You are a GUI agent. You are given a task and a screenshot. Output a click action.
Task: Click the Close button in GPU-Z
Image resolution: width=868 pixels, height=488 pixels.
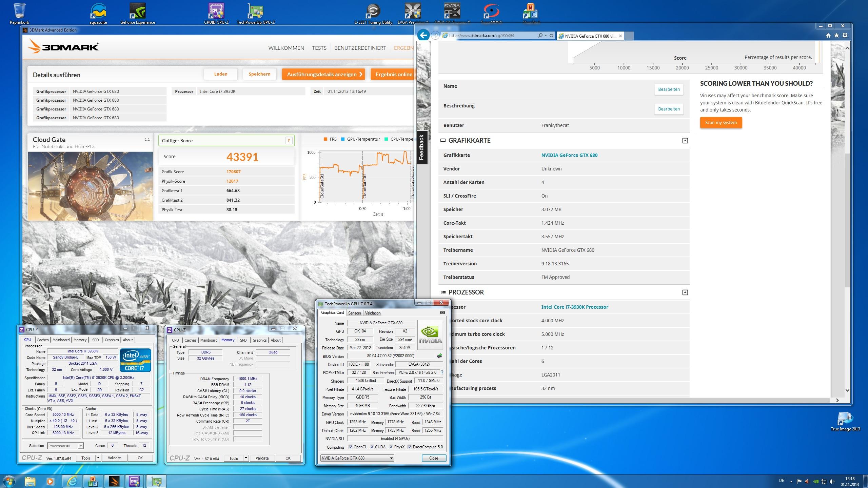tap(434, 458)
